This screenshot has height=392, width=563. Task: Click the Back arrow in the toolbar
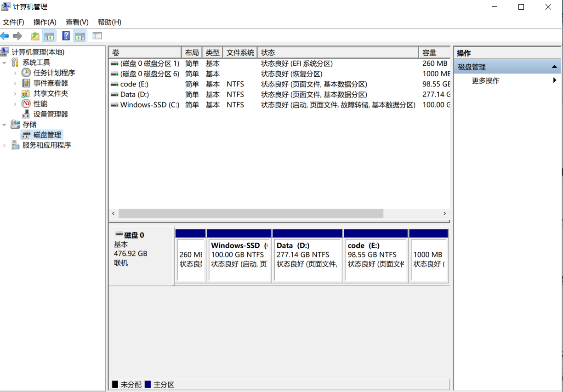[x=5, y=36]
